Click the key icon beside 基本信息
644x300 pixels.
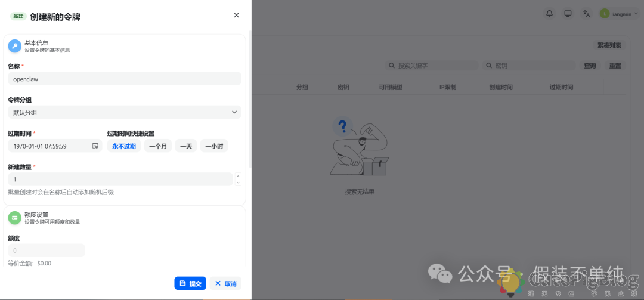15,46
